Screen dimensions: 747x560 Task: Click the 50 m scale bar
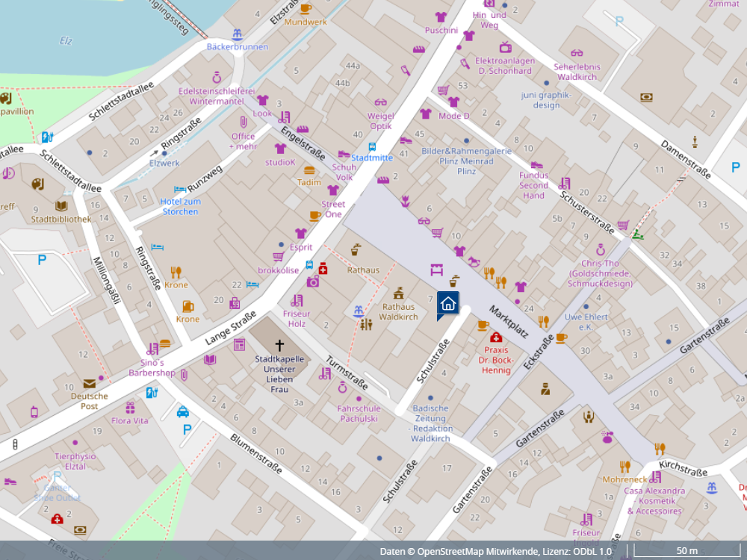(686, 551)
